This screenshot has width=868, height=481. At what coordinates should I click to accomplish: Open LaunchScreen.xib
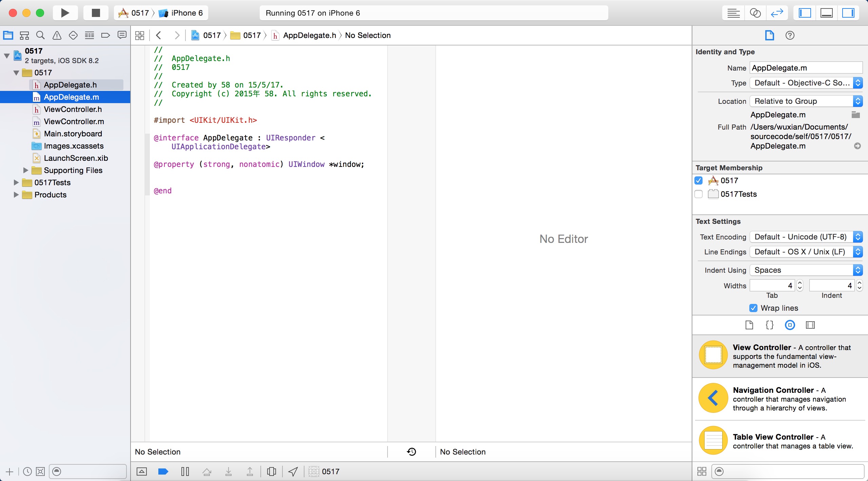[65, 158]
